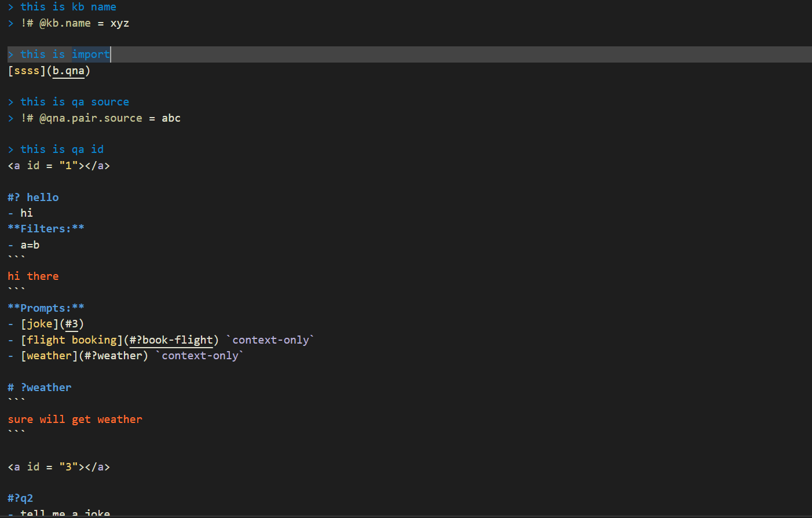The height and width of the screenshot is (518, 812).
Task: Click the '- hi' list item
Action: (x=20, y=213)
